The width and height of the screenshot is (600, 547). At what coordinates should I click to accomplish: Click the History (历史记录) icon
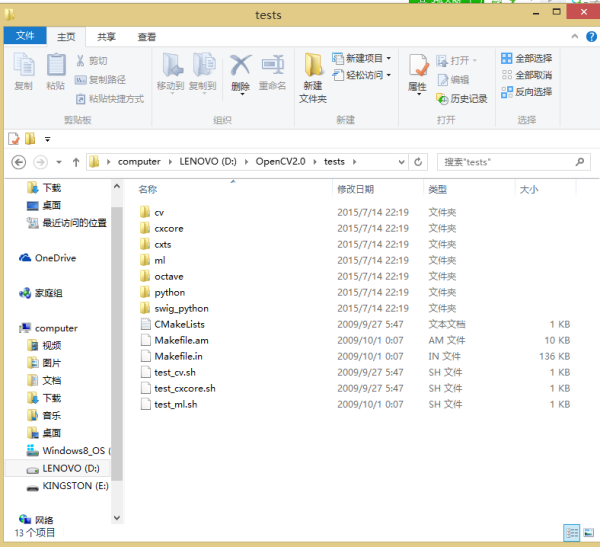pyautogui.click(x=442, y=99)
